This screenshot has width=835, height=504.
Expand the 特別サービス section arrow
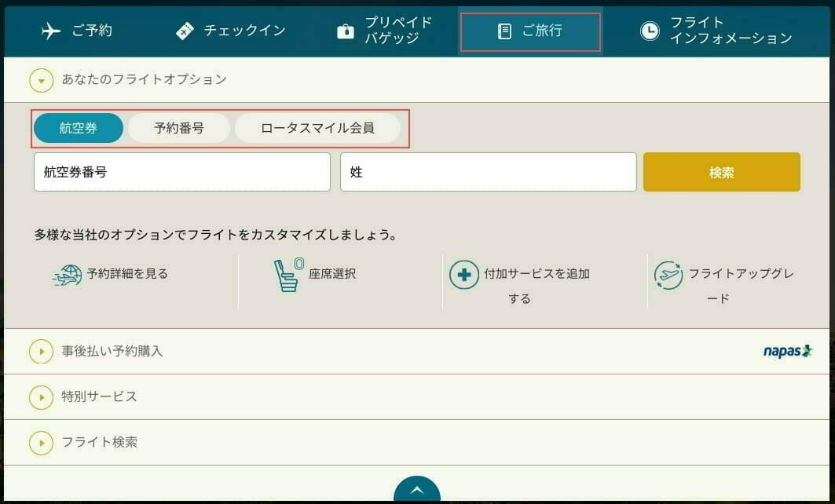pyautogui.click(x=41, y=397)
